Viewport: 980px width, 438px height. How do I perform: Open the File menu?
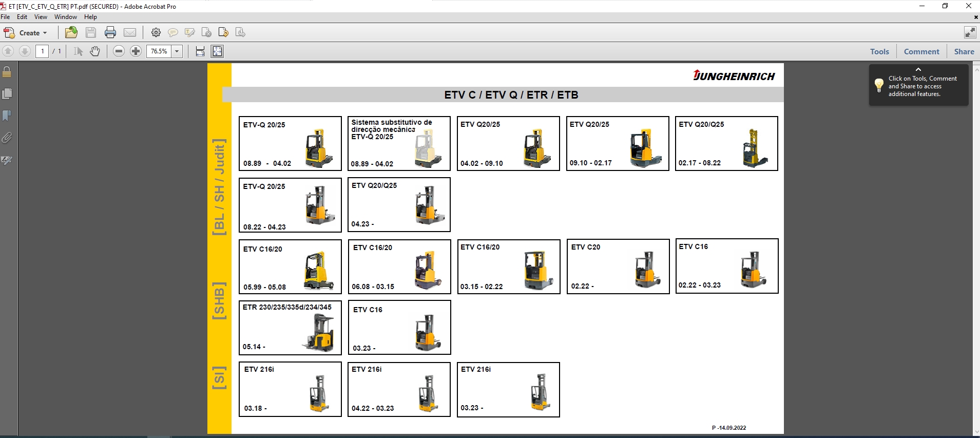tap(6, 17)
